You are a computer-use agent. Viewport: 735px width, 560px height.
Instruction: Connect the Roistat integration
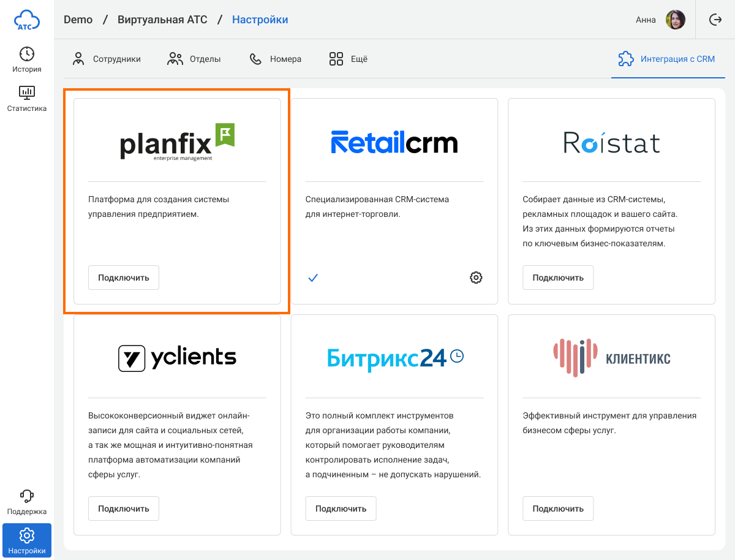(557, 278)
